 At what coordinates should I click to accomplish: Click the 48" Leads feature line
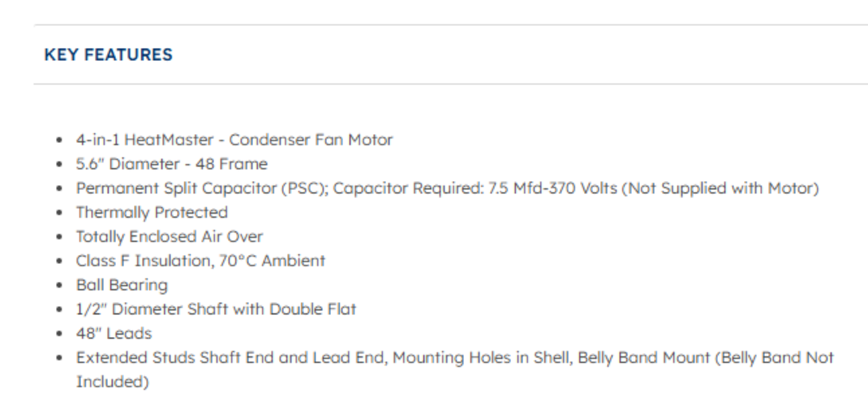(x=114, y=334)
